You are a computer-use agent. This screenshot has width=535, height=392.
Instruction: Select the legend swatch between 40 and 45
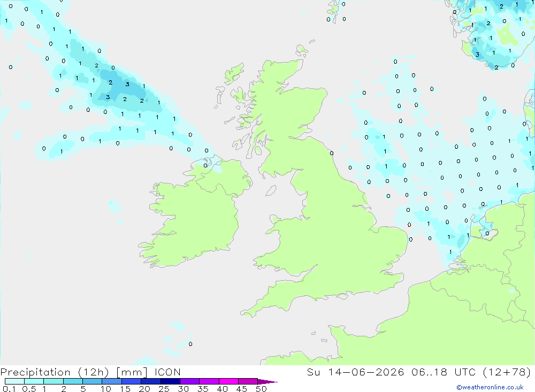click(228, 381)
